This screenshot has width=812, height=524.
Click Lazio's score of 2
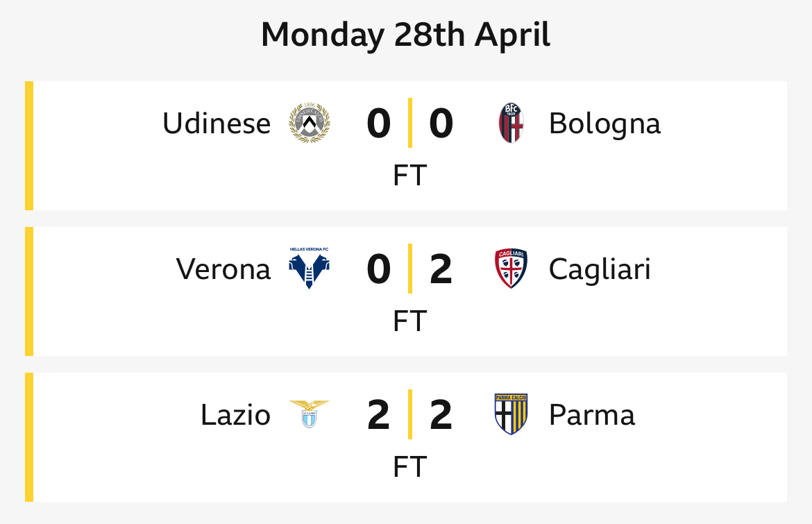(378, 415)
